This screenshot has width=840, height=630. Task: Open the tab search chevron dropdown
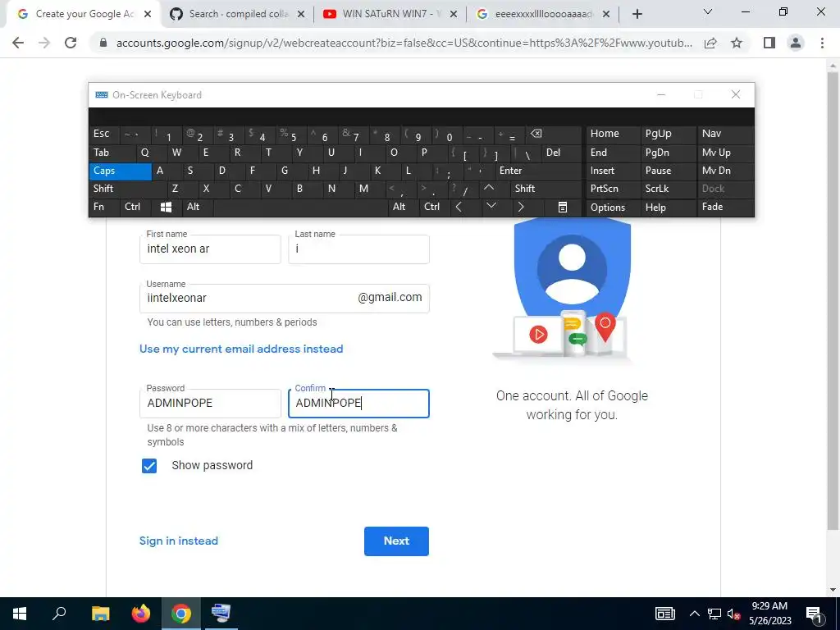708,11
